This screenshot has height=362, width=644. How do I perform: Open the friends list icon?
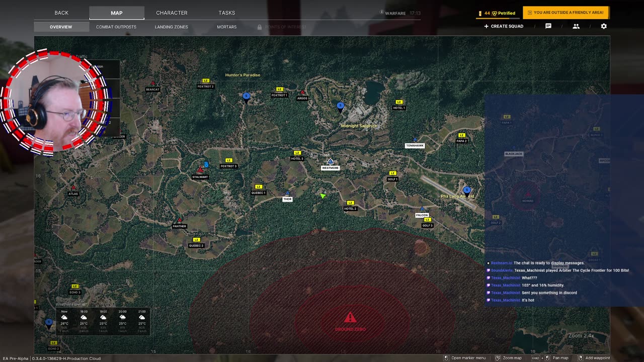[576, 26]
